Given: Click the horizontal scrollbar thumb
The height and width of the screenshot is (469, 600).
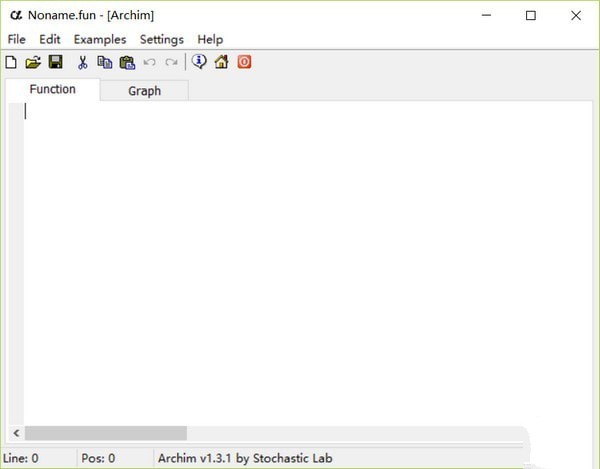Looking at the screenshot, I should point(106,433).
